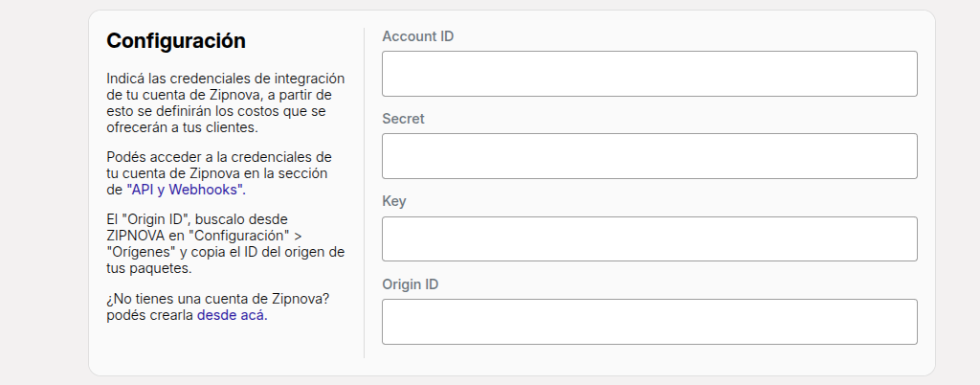The image size is (980, 385).
Task: Click the Origin ID field label
Action: (410, 284)
